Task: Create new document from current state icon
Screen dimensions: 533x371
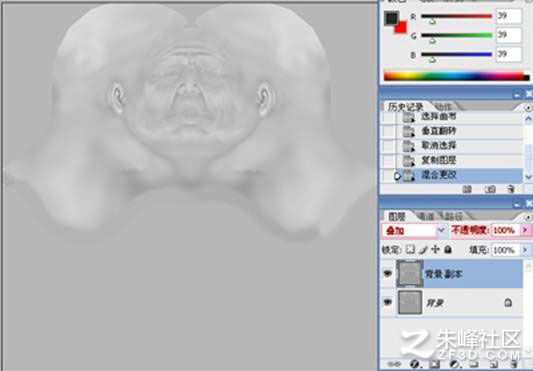Action: tap(468, 189)
